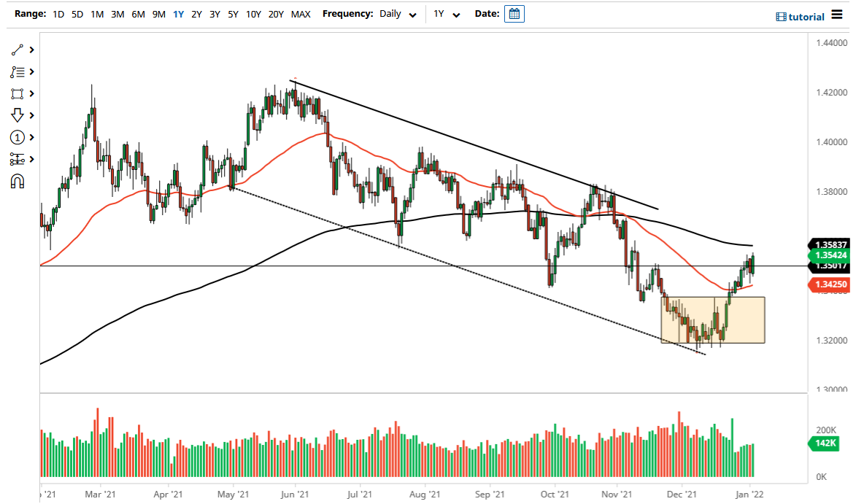Viewport: 856px width, 504px height.
Task: Click the red 1.34250 price label
Action: tap(831, 284)
